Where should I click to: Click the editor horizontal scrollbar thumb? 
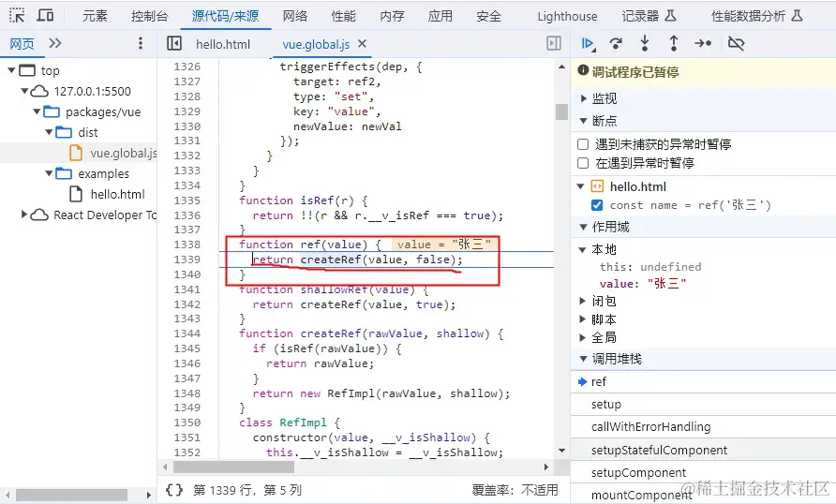[233, 467]
